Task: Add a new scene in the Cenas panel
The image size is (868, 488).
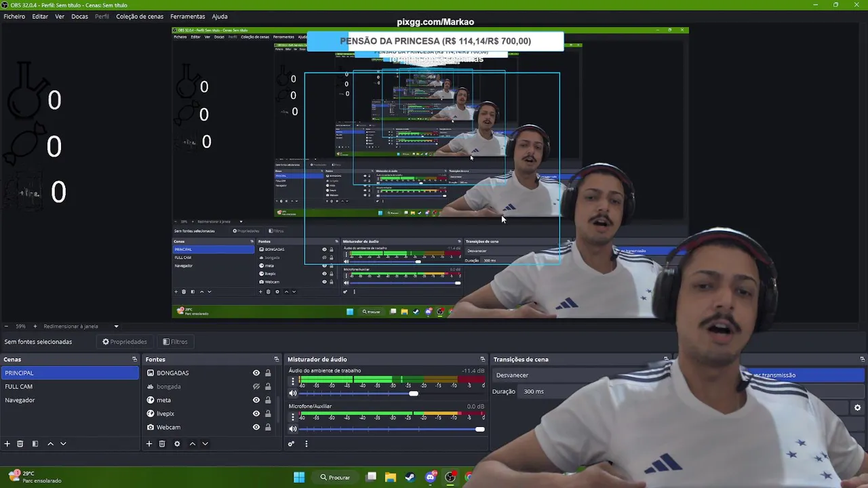Action: tap(7, 444)
